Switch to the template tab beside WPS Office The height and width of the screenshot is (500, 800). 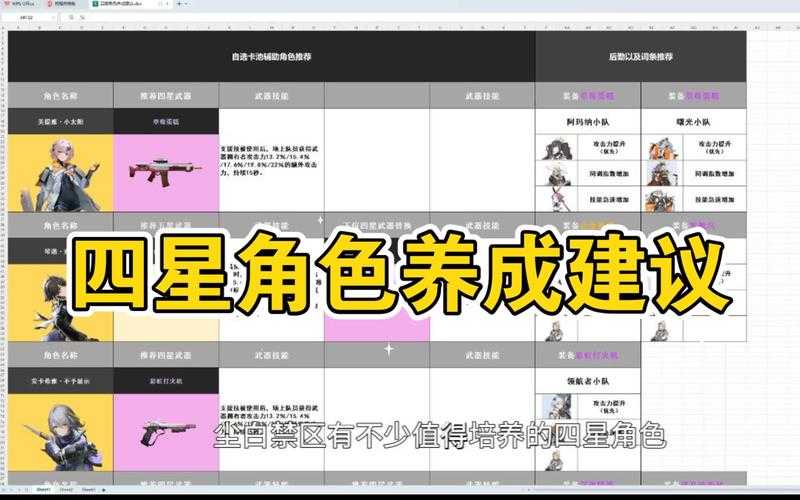(x=64, y=4)
